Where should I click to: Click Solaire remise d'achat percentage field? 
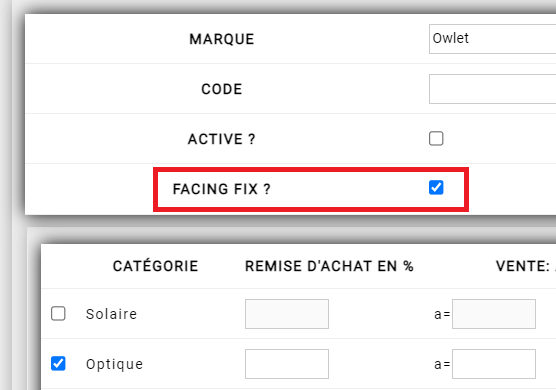click(287, 314)
